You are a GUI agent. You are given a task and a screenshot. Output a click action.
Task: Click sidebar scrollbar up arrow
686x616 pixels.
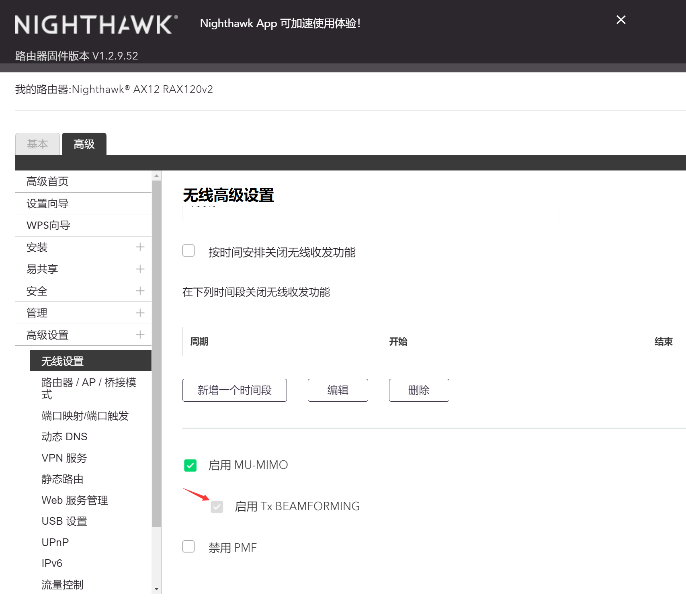(156, 176)
